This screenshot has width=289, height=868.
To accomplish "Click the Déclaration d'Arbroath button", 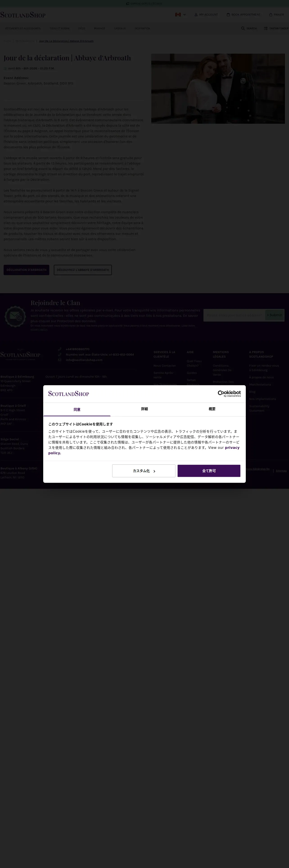I will pos(27,270).
